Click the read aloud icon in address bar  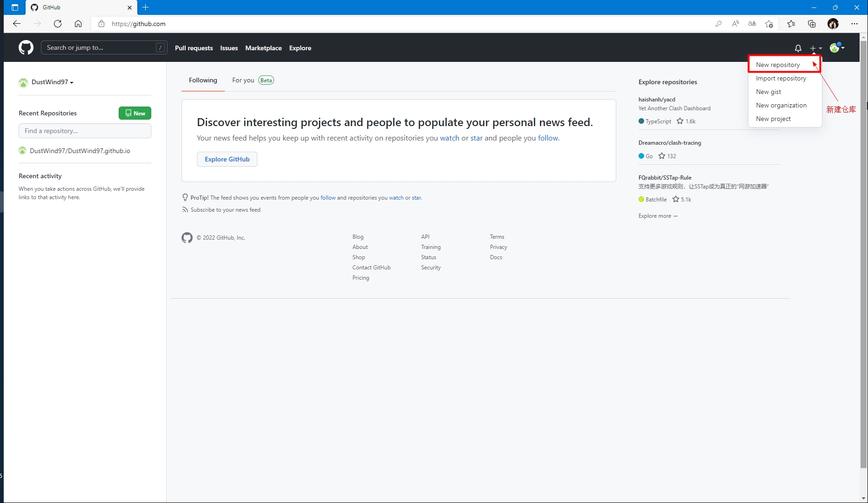coord(735,24)
